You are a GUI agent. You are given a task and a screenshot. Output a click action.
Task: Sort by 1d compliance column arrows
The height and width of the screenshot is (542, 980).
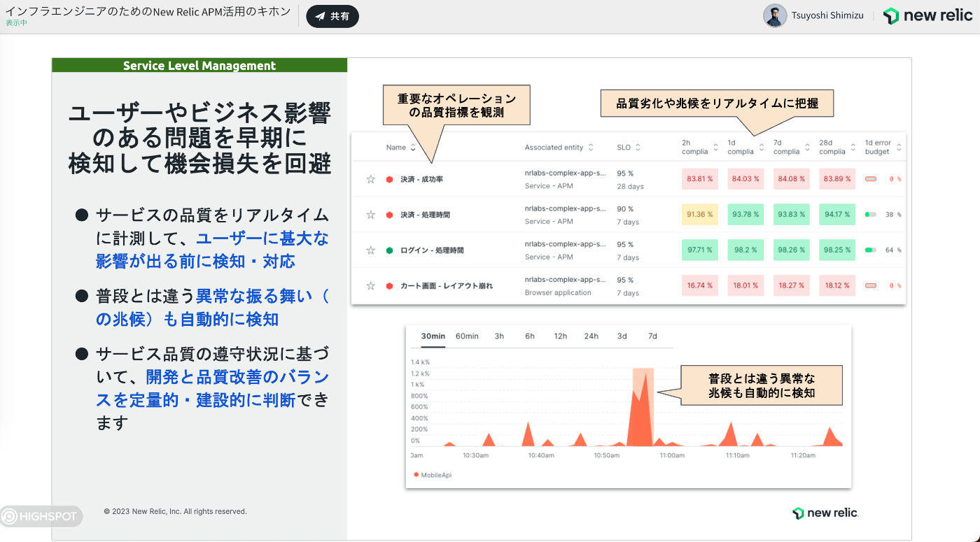(762, 148)
